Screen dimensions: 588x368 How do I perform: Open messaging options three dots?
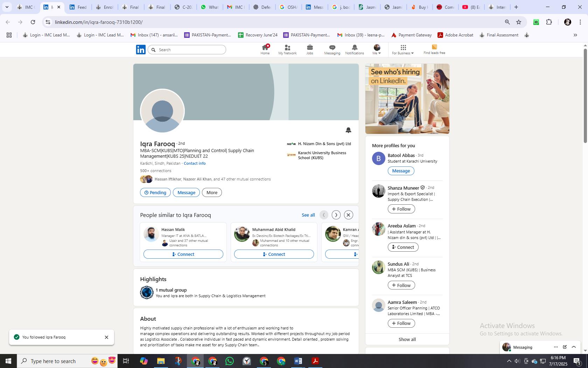pos(556,347)
